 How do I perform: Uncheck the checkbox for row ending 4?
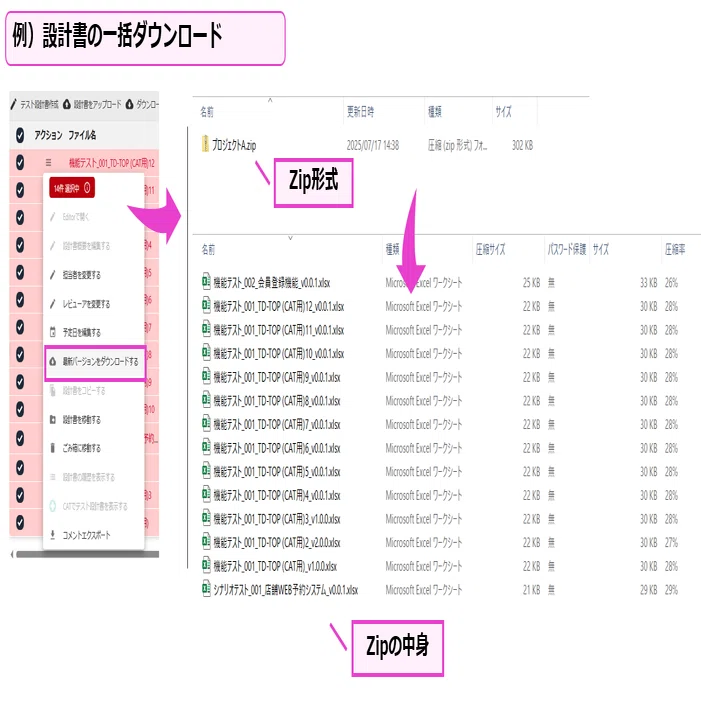point(20,245)
